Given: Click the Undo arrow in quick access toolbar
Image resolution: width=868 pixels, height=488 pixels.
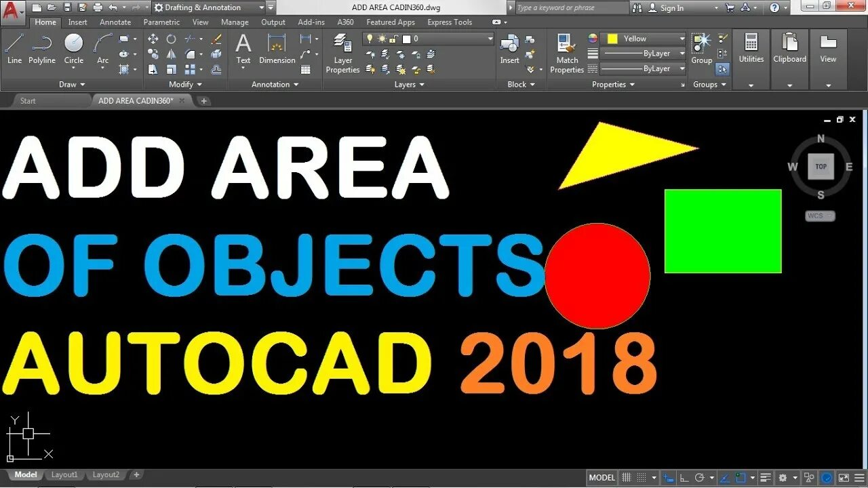Looking at the screenshot, I should 113,7.
